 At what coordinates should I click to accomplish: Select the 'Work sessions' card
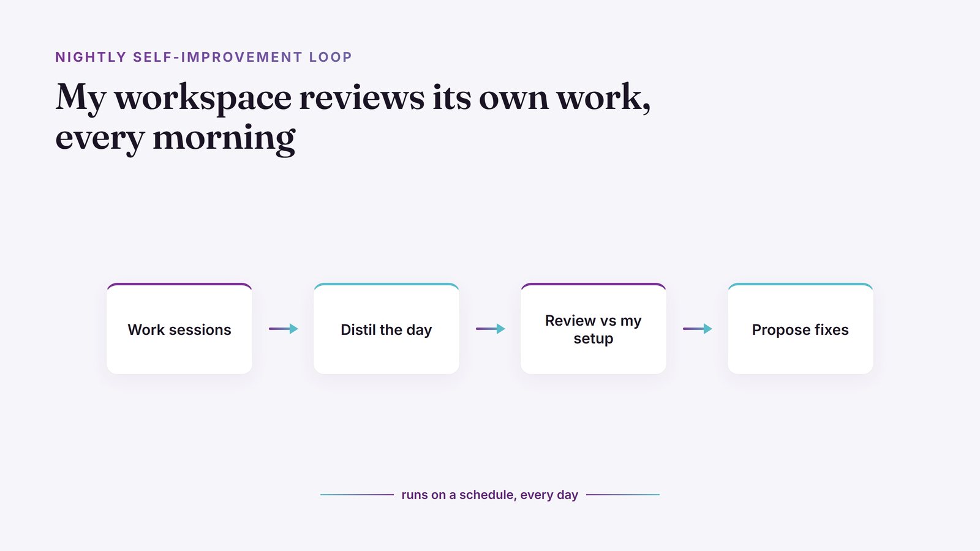click(x=179, y=329)
